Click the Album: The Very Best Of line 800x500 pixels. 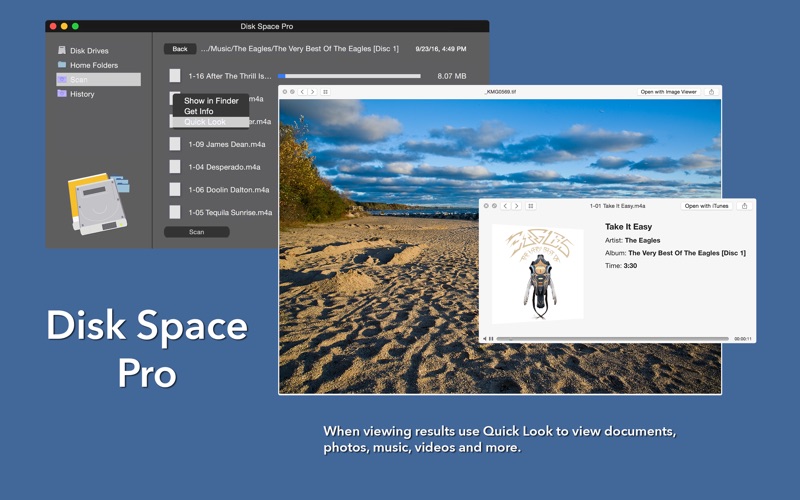point(676,253)
